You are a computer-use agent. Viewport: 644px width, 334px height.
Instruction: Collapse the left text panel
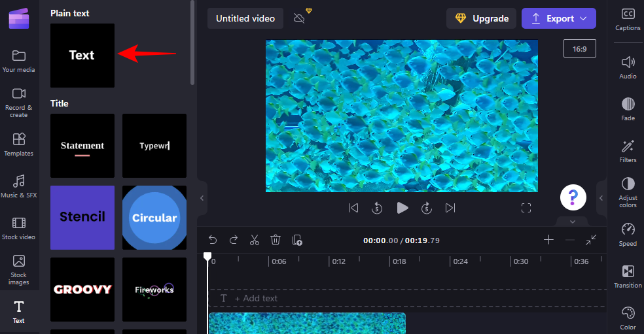pos(202,198)
